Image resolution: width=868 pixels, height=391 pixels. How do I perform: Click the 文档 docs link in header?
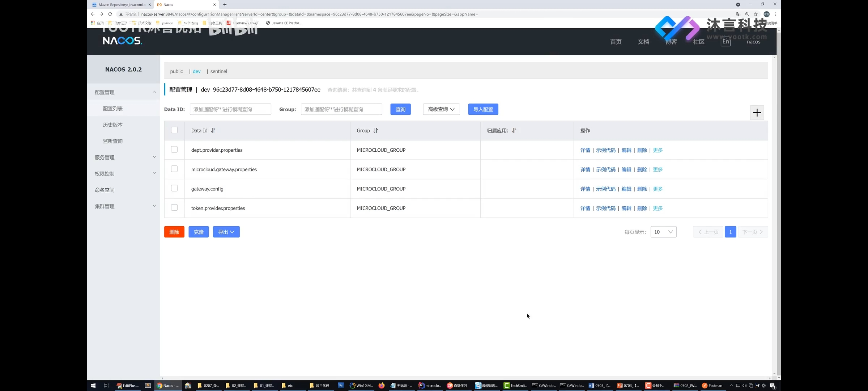(x=643, y=42)
